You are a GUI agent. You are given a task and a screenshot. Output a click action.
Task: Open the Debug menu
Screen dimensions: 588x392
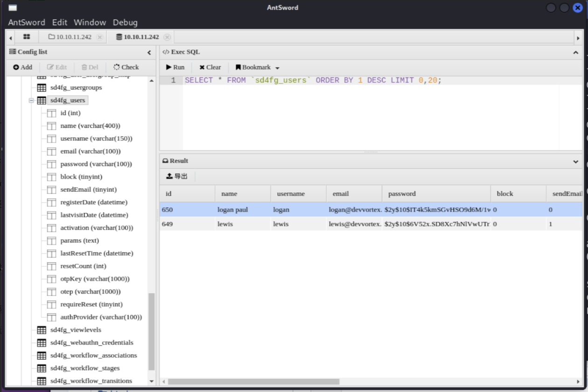(x=125, y=22)
